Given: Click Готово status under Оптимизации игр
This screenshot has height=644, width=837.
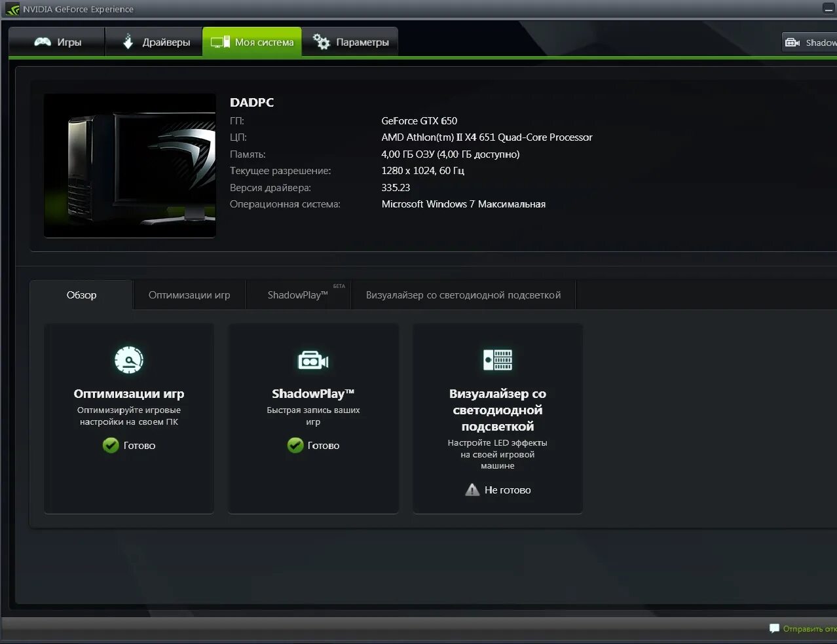Looking at the screenshot, I should point(139,446).
